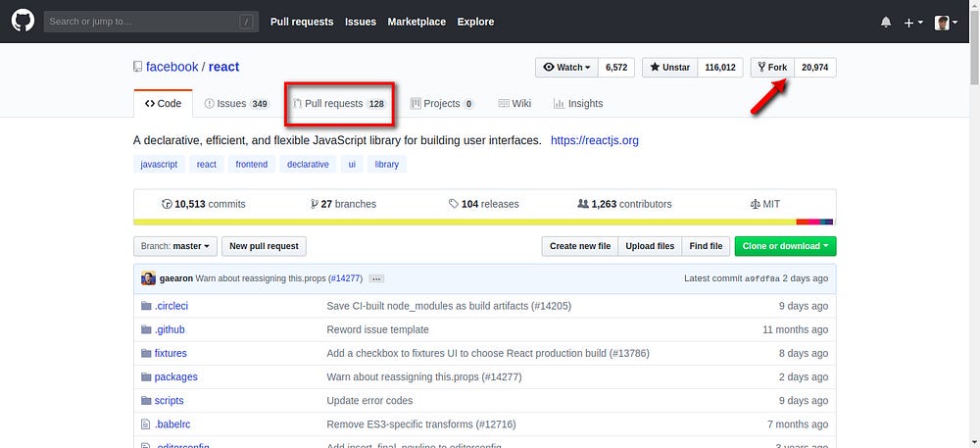
Task: Click the ui topic tag
Action: (352, 165)
